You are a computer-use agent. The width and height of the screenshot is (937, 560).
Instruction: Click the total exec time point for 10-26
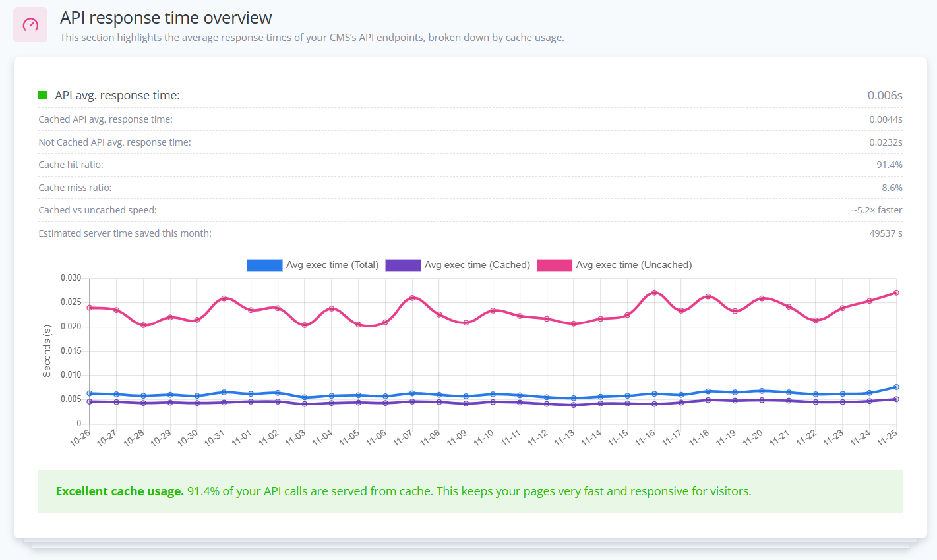[90, 393]
